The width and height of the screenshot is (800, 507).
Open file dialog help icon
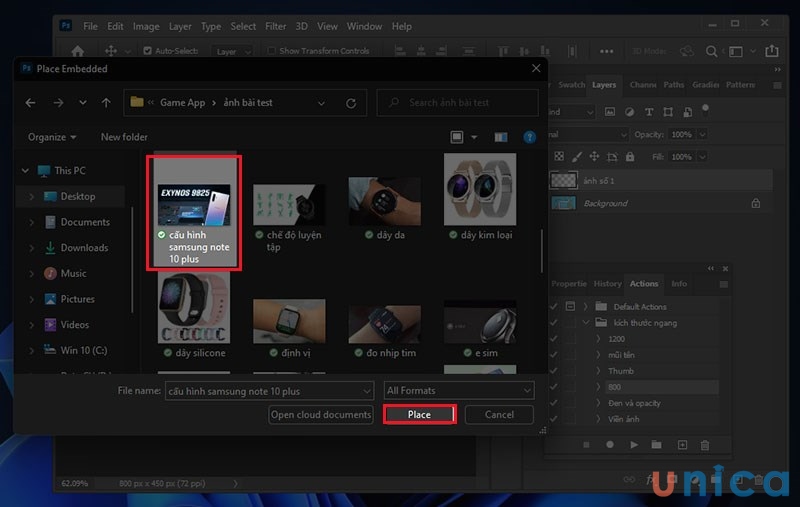tap(530, 137)
